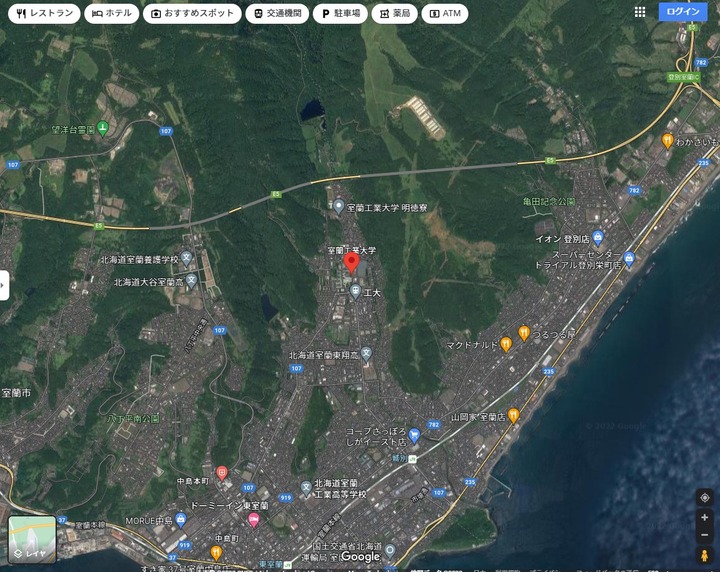Screen dimensions: 720x572
Task: Click the 八丁平南公園 park label
Action: 133,419
